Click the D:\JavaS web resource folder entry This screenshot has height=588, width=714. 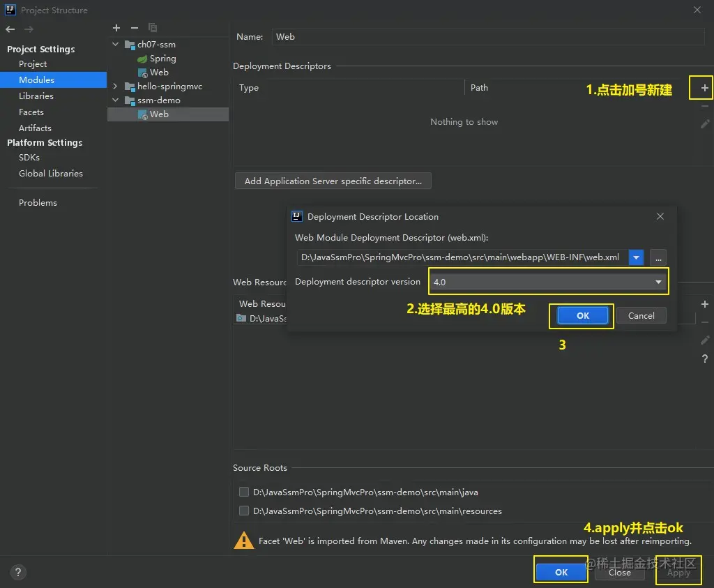click(261, 318)
